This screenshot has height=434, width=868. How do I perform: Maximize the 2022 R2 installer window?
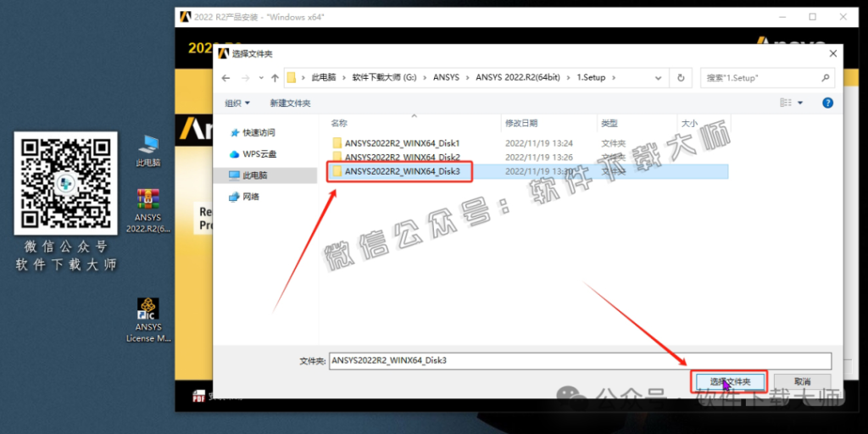coord(812,17)
